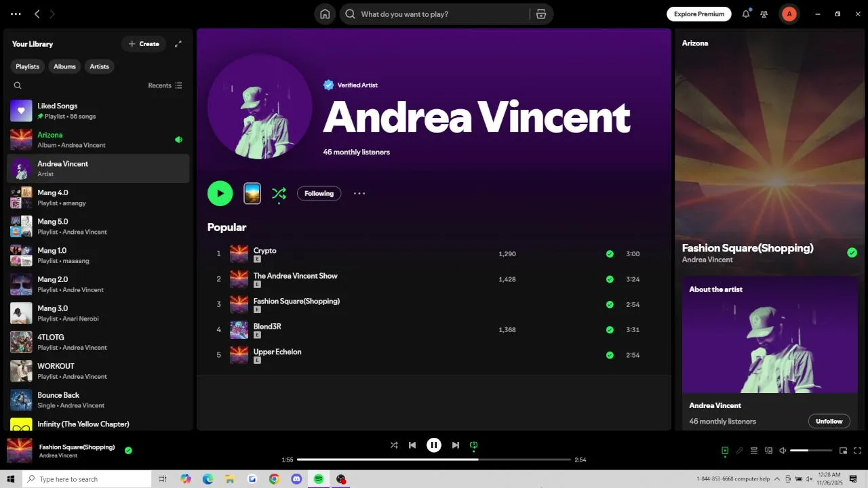Viewport: 868px width, 488px height.
Task: Filter library by Albums
Action: [x=64, y=66]
